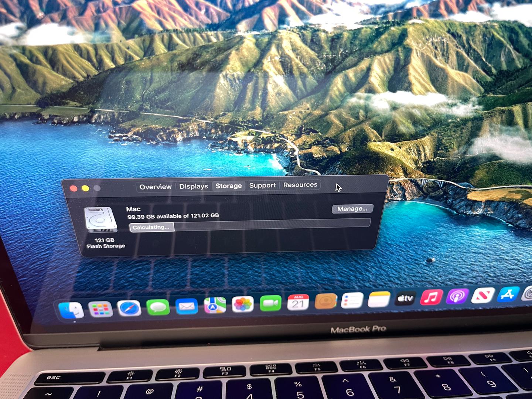Minimize the About This Mac window

tap(85, 188)
